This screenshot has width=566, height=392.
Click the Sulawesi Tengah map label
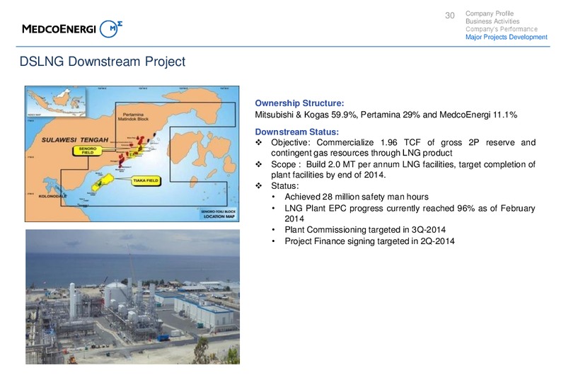coord(75,139)
